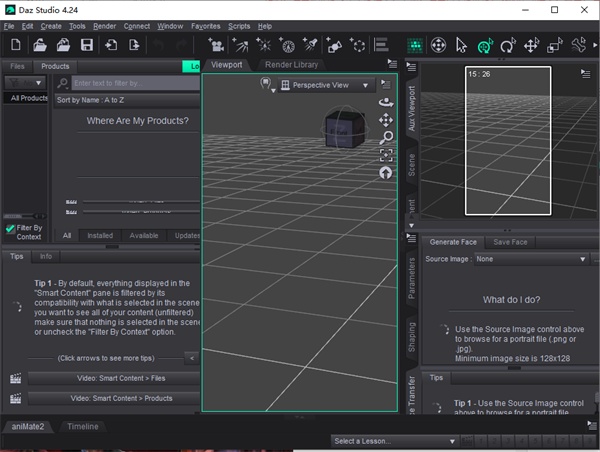Screen dimensions: 600x452
Task: Switch to the Render Library tab
Action: tap(290, 64)
